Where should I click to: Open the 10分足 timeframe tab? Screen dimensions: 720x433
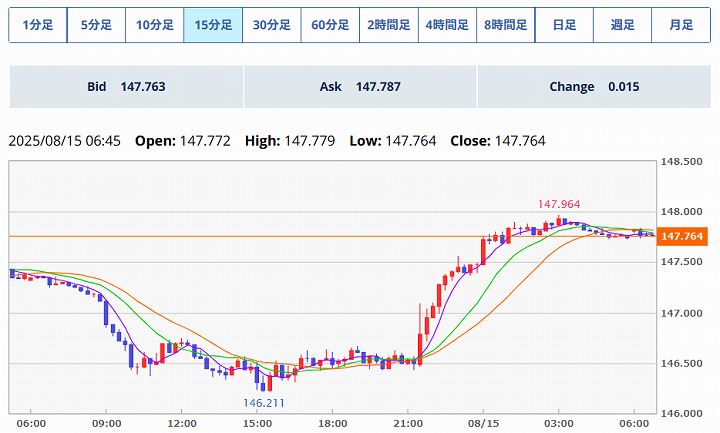point(155,25)
